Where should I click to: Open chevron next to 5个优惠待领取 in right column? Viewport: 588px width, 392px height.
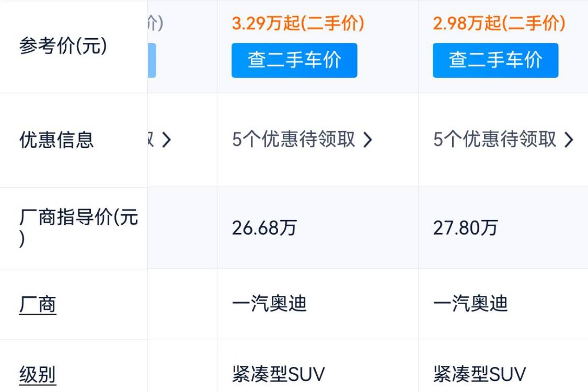(569, 140)
